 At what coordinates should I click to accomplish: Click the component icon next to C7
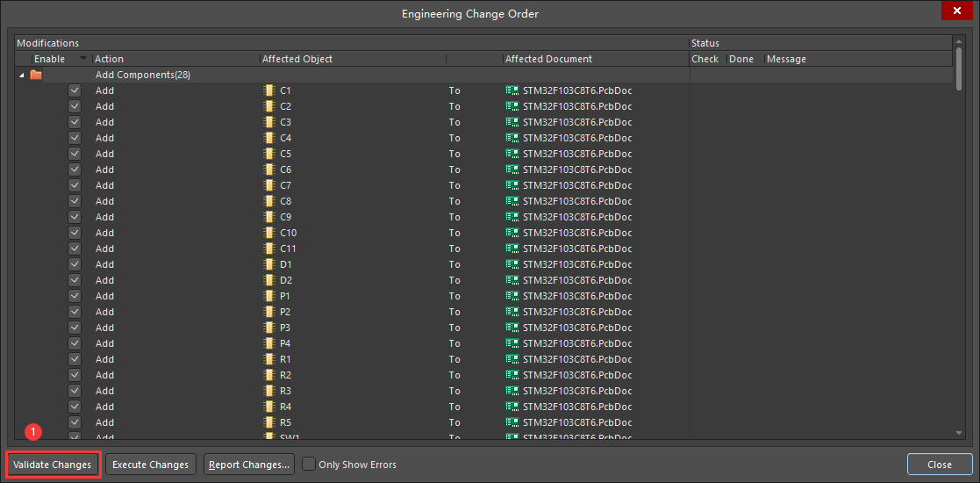[x=269, y=185]
